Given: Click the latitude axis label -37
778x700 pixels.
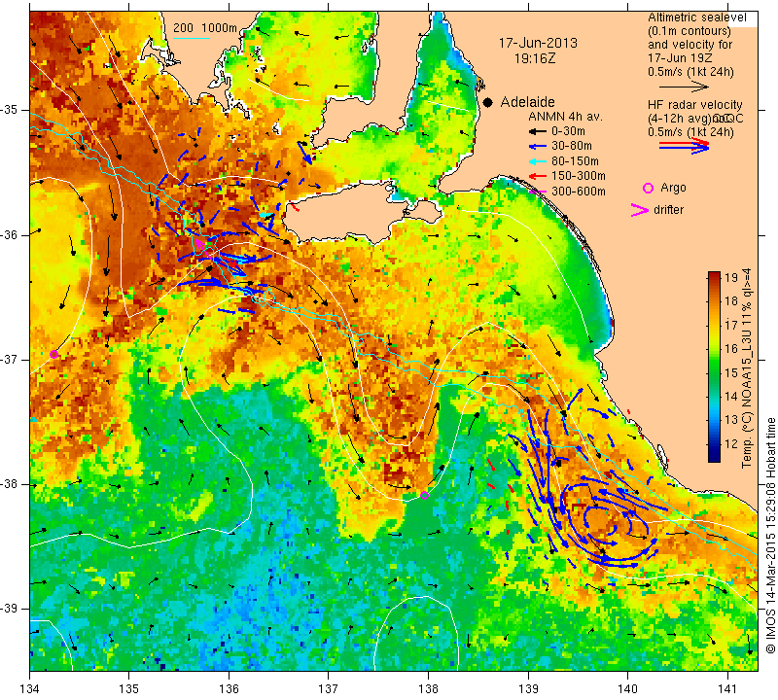Looking at the screenshot, I should (9, 359).
